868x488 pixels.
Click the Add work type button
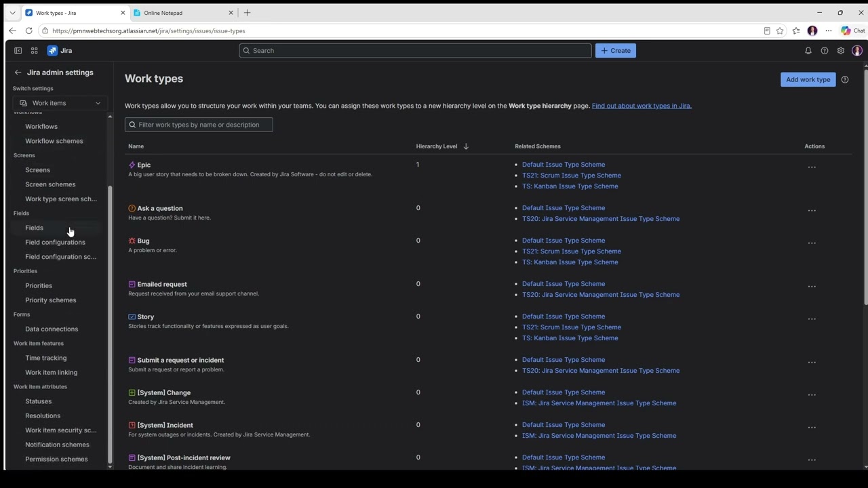(x=808, y=79)
